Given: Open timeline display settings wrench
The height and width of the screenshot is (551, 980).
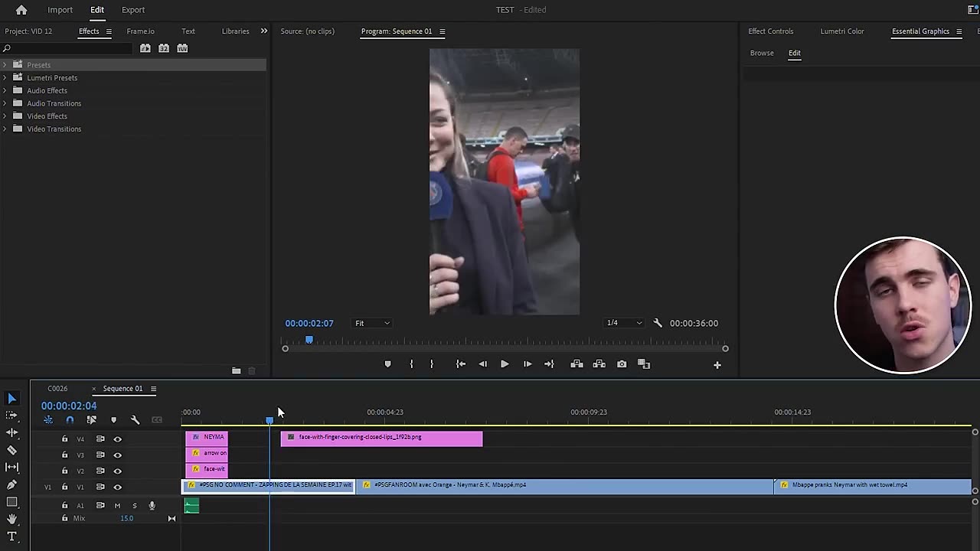Looking at the screenshot, I should point(135,419).
